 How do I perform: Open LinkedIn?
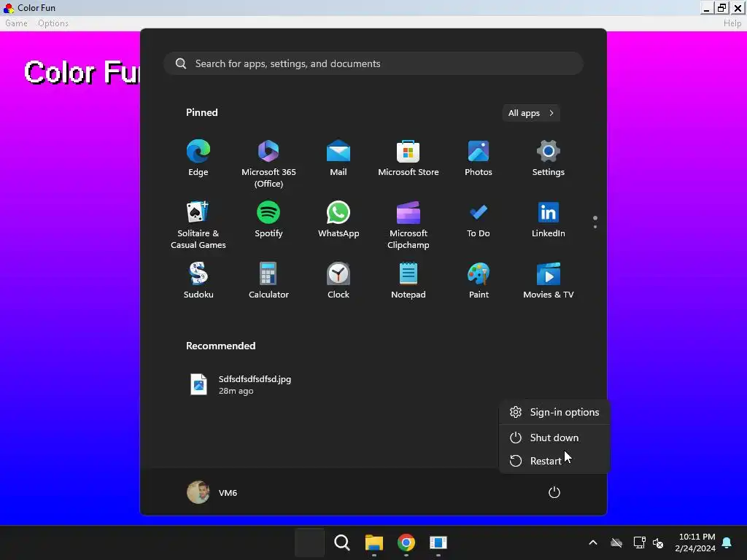[549, 219]
